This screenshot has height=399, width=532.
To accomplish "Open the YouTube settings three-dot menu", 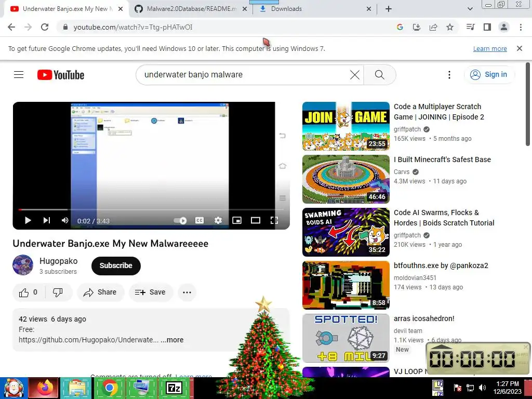I will pos(449,75).
